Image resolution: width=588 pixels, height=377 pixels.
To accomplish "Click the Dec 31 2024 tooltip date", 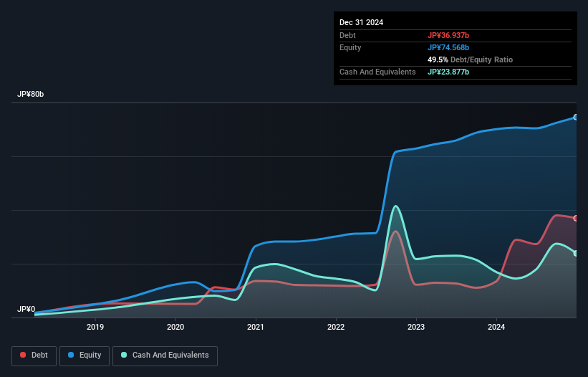I will click(361, 22).
